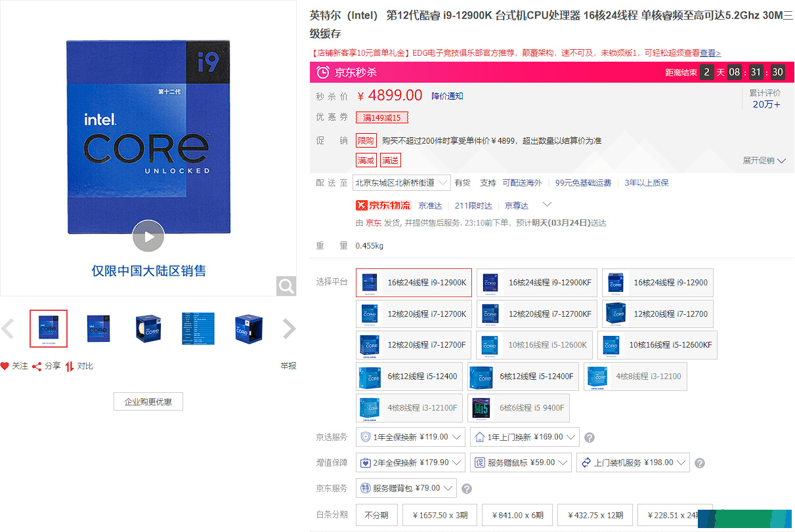The image size is (795, 532).
Task: Click the heart icon to follow (关注)
Action: click(5, 366)
